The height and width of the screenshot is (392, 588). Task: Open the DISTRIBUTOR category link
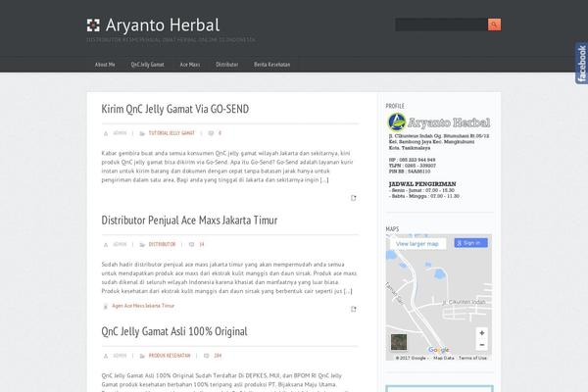pos(162,244)
